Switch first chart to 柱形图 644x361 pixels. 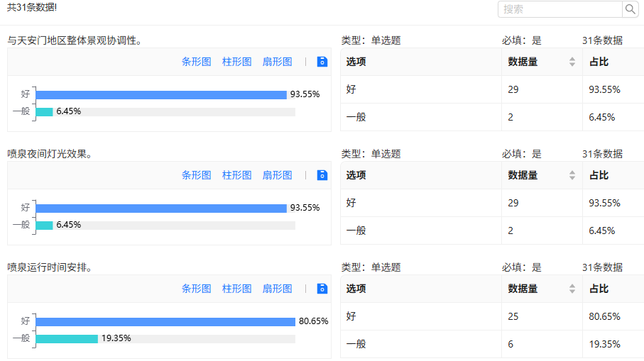(236, 62)
